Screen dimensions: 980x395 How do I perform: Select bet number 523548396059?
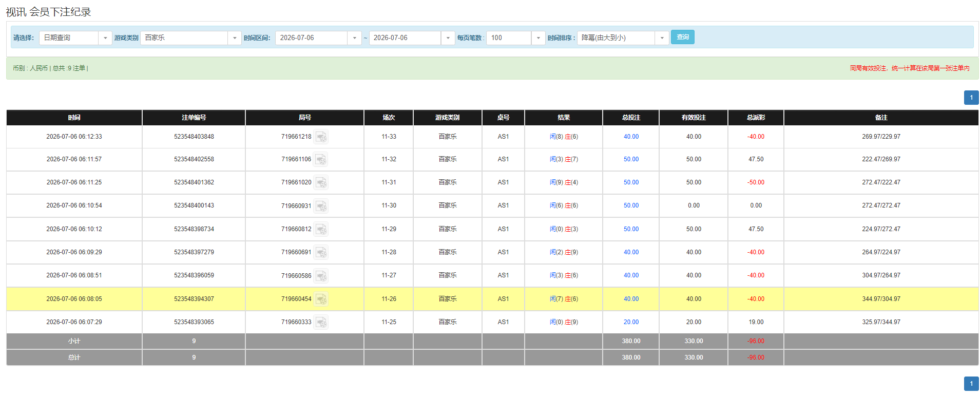[194, 275]
